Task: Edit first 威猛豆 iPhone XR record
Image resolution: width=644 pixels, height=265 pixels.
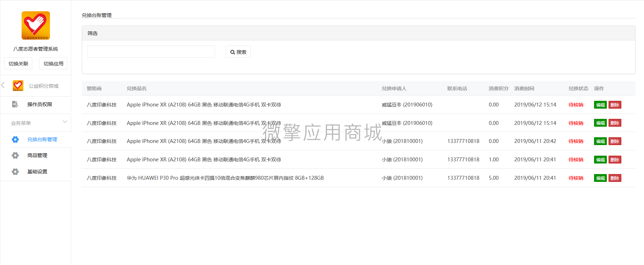Action: pyautogui.click(x=600, y=105)
